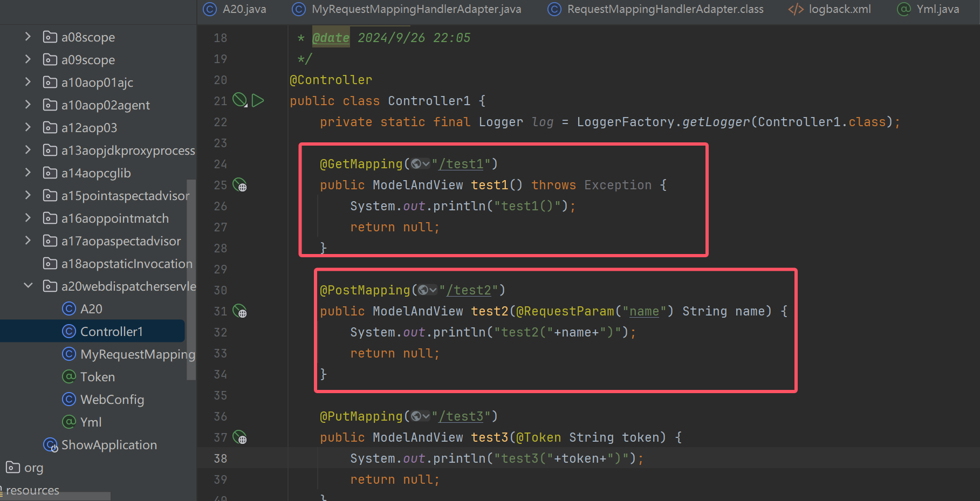This screenshot has width=980, height=501.
Task: Open the Yml.java tab
Action: click(928, 9)
